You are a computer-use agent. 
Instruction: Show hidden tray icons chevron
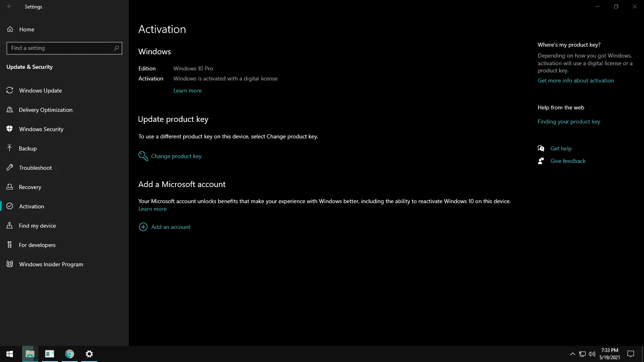pos(572,354)
